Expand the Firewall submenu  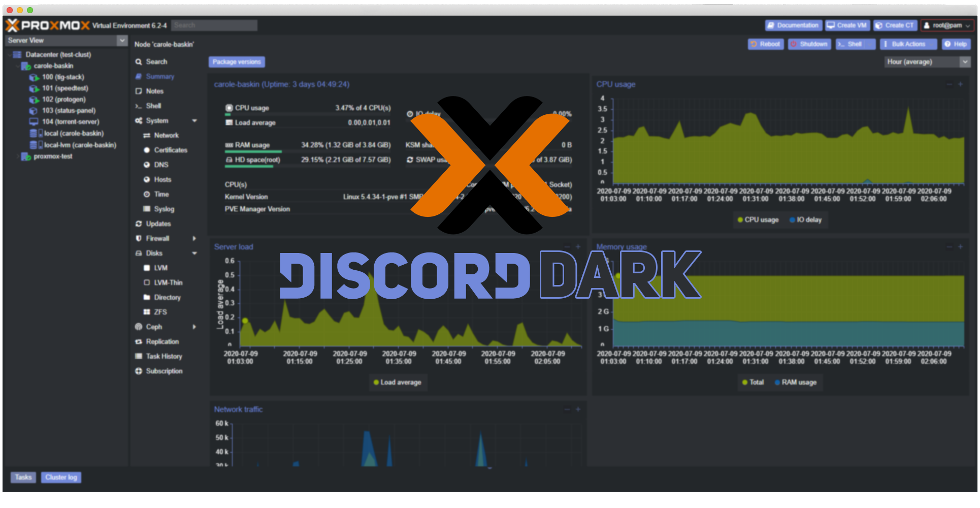coord(194,238)
